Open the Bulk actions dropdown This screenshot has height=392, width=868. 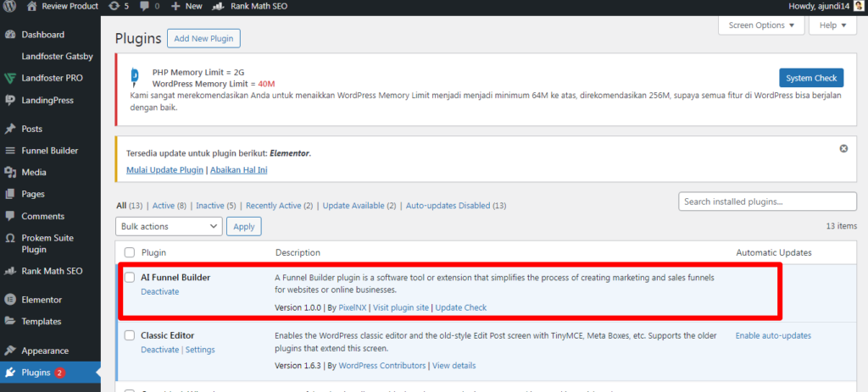click(169, 226)
